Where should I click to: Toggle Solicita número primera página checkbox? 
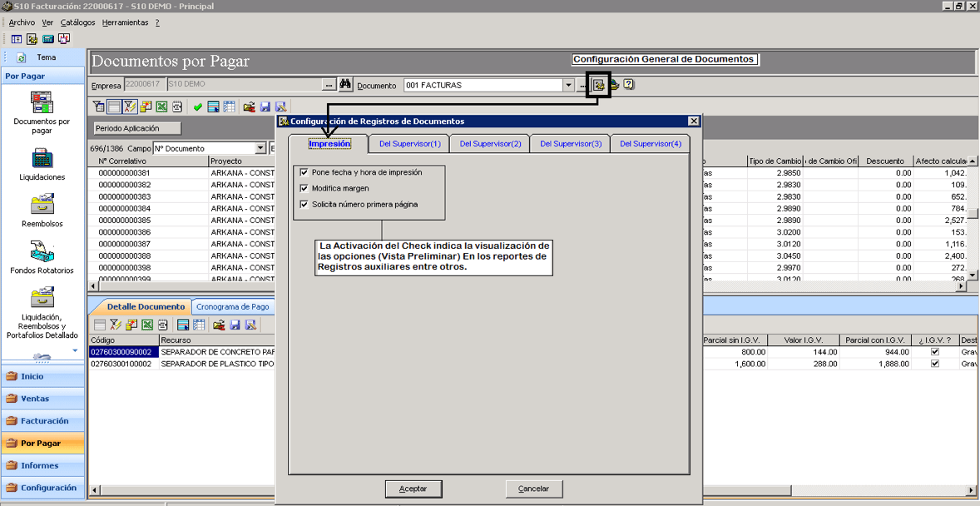point(304,204)
